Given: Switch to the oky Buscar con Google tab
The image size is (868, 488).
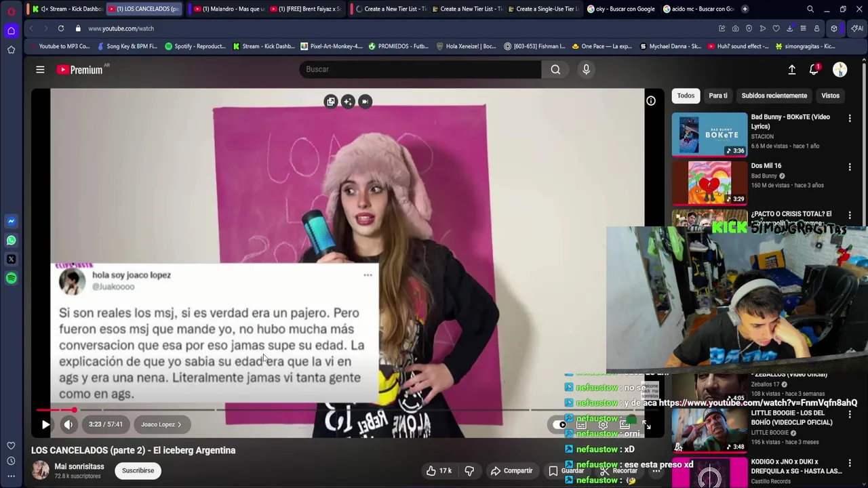Looking at the screenshot, I should coord(621,9).
